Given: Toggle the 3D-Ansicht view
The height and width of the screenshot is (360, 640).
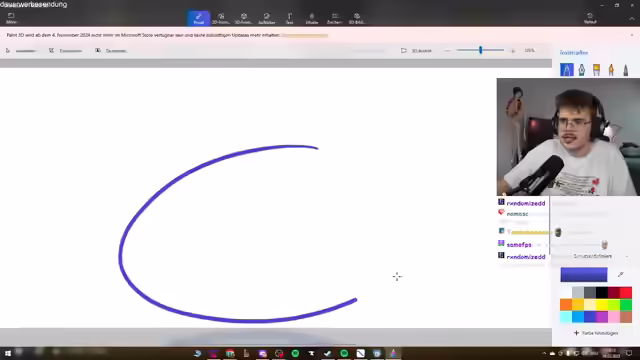Looking at the screenshot, I should (x=416, y=51).
